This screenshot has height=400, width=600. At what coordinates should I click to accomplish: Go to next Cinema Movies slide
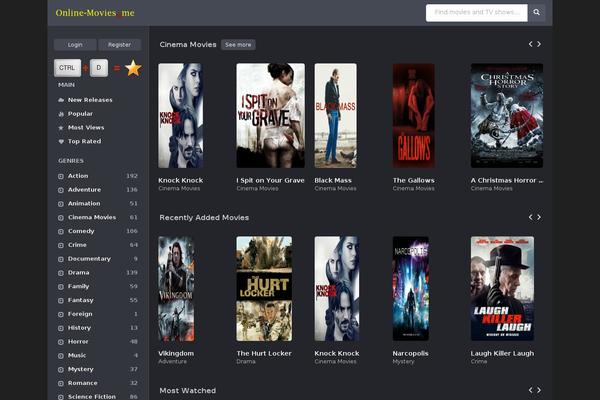[539, 44]
